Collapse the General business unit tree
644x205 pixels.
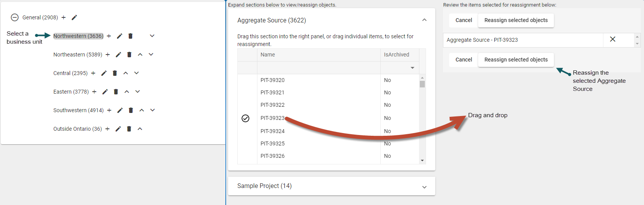coord(15,17)
